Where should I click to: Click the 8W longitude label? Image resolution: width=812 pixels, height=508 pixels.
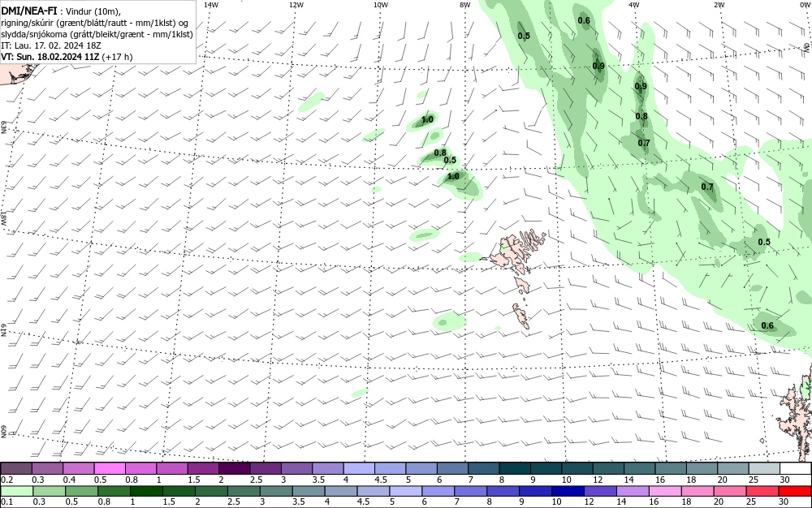[x=465, y=5]
